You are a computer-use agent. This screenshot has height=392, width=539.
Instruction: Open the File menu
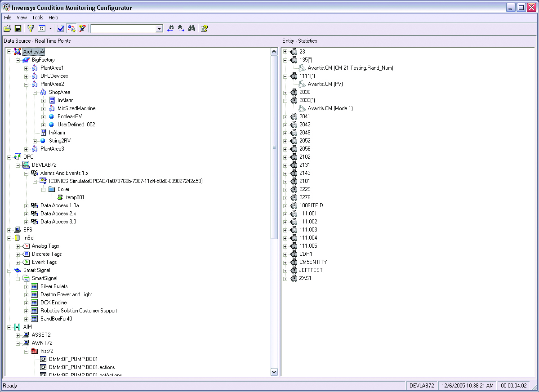tap(8, 18)
